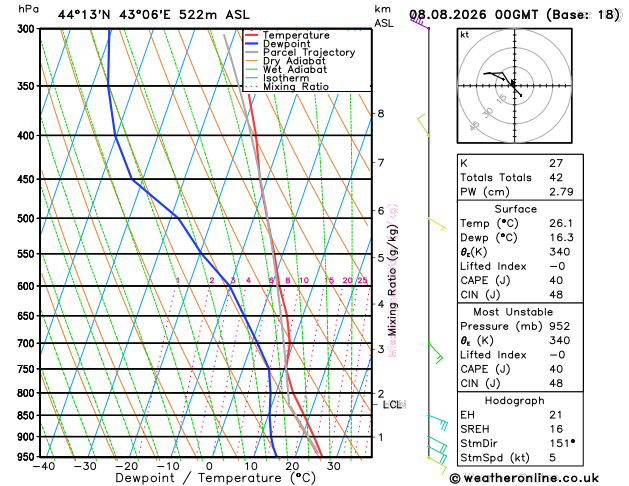
Task: Click the 'kt' label in the hodograph
Action: [465, 35]
